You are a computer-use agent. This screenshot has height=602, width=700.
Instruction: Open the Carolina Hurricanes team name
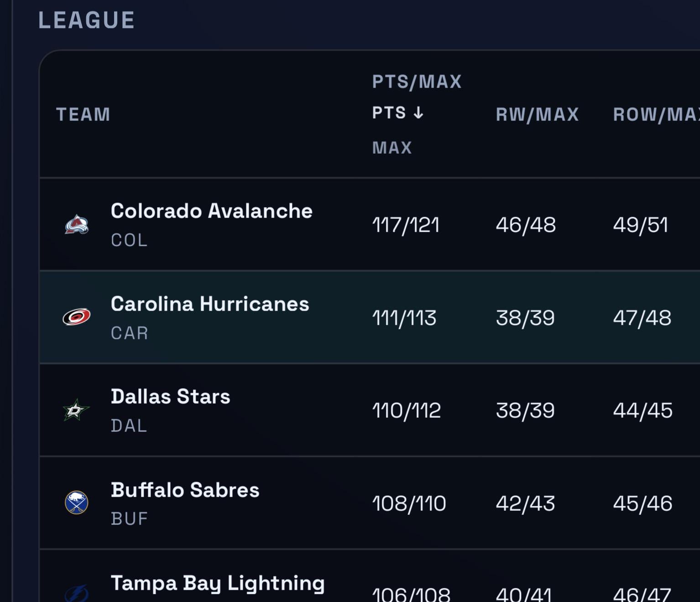[209, 304]
